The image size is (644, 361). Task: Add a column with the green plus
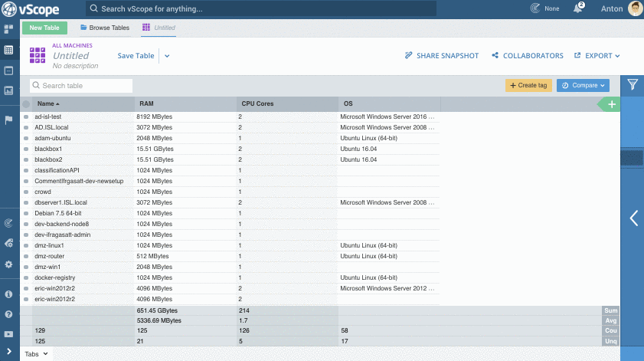tap(612, 104)
